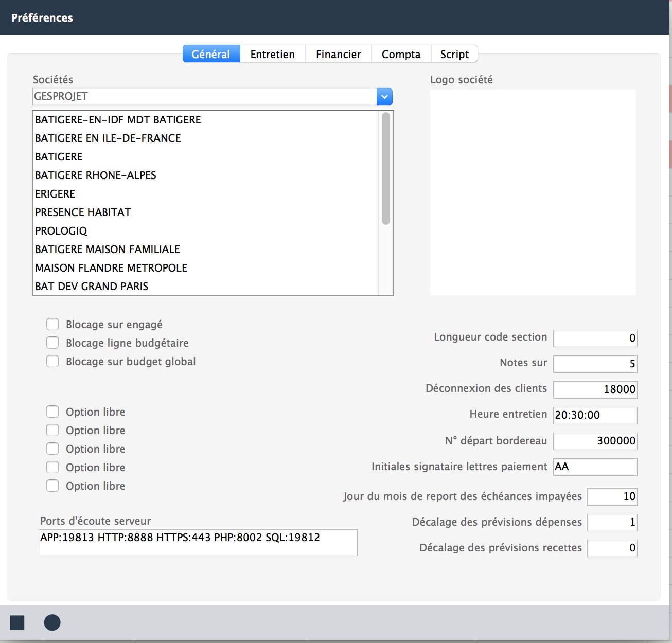Viewport: 672px width, 643px height.
Task: Select ERIGERE in the companies list
Action: [x=206, y=194]
